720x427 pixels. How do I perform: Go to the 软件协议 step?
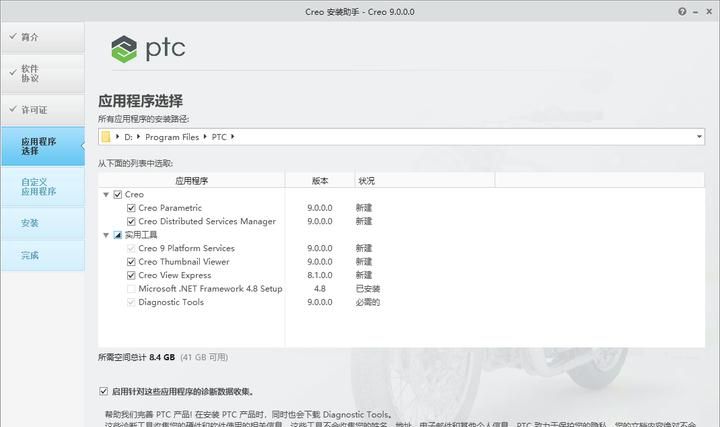[43, 73]
